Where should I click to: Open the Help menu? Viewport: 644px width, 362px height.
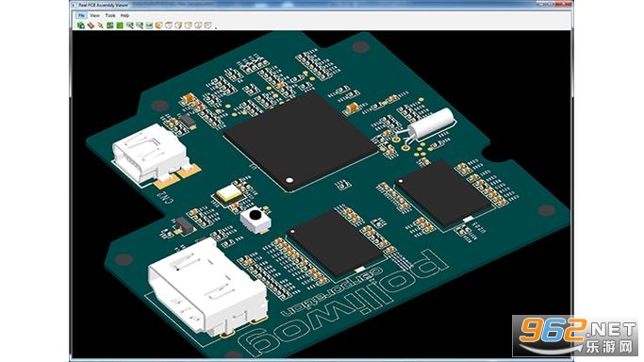124,16
